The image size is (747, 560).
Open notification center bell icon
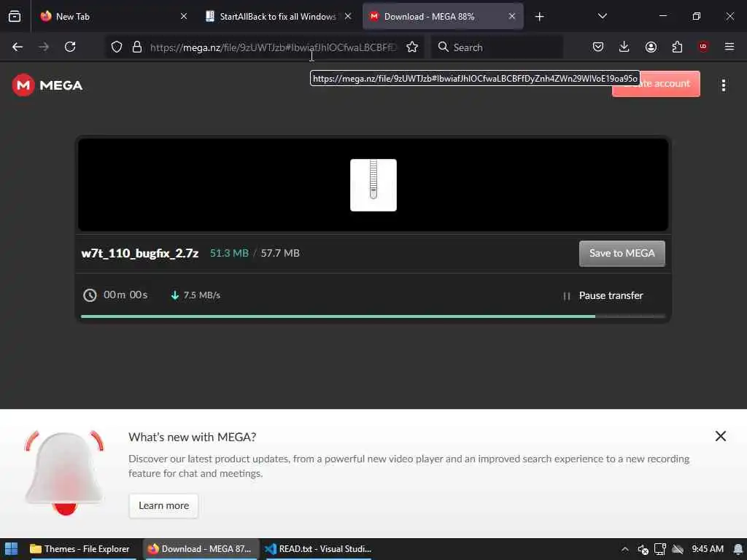pos(738,549)
